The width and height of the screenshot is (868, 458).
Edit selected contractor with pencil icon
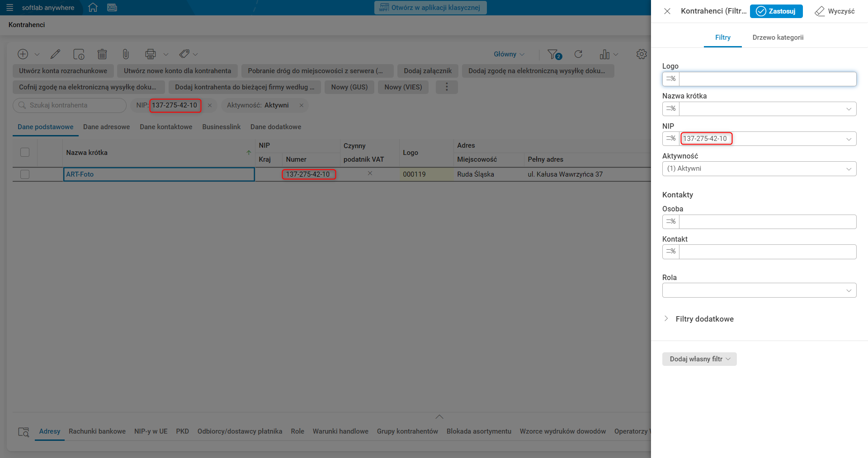point(55,54)
